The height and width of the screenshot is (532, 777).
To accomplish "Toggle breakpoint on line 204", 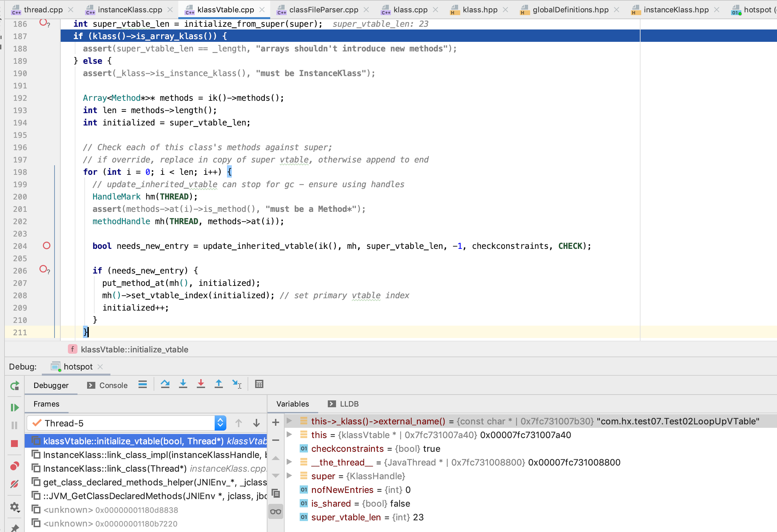I will (x=47, y=246).
